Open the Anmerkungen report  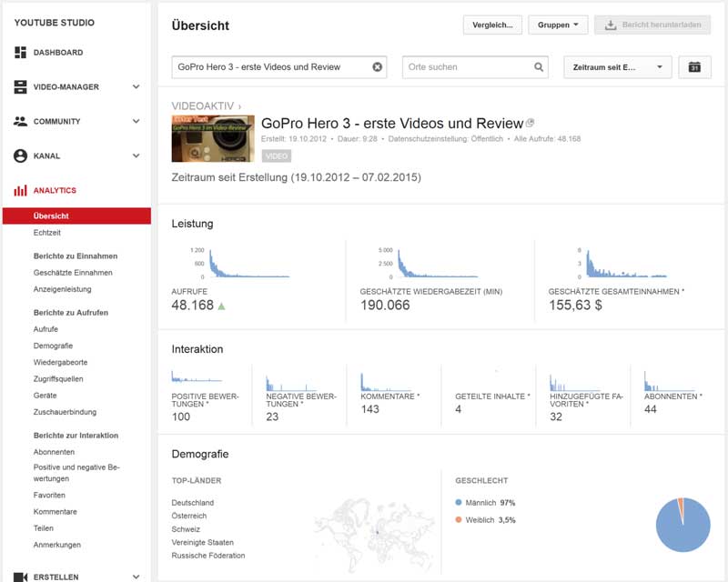(x=57, y=545)
